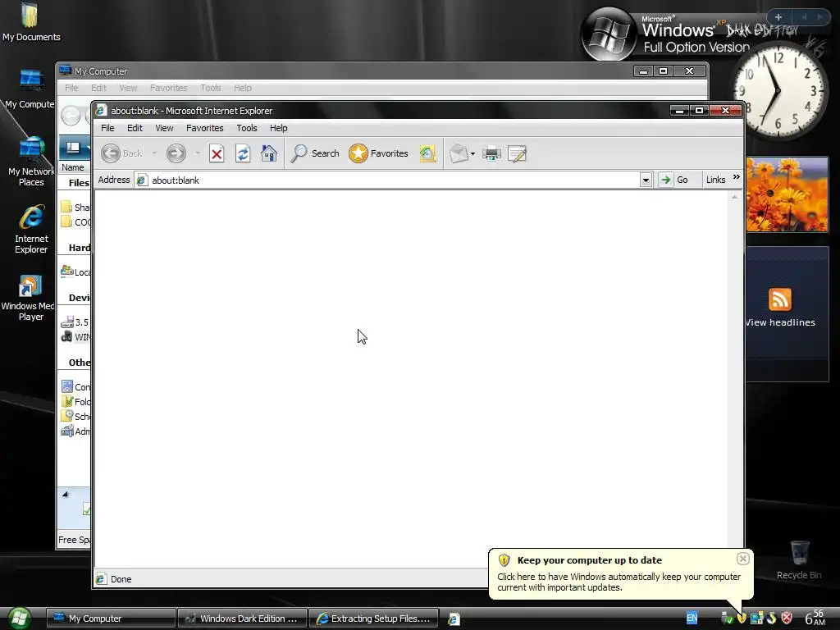Click View headlines text in feed gadget
The image size is (840, 630).
[x=780, y=322]
